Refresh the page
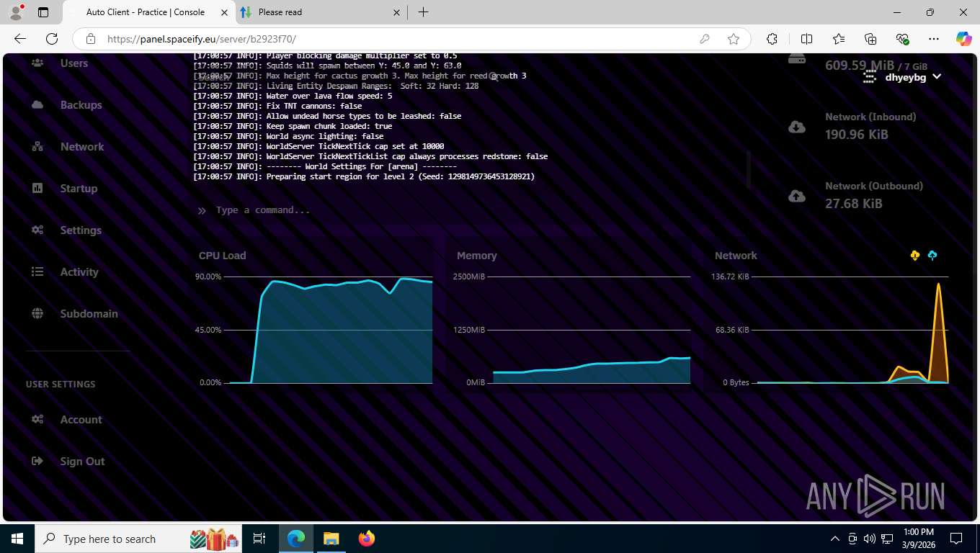 point(52,39)
